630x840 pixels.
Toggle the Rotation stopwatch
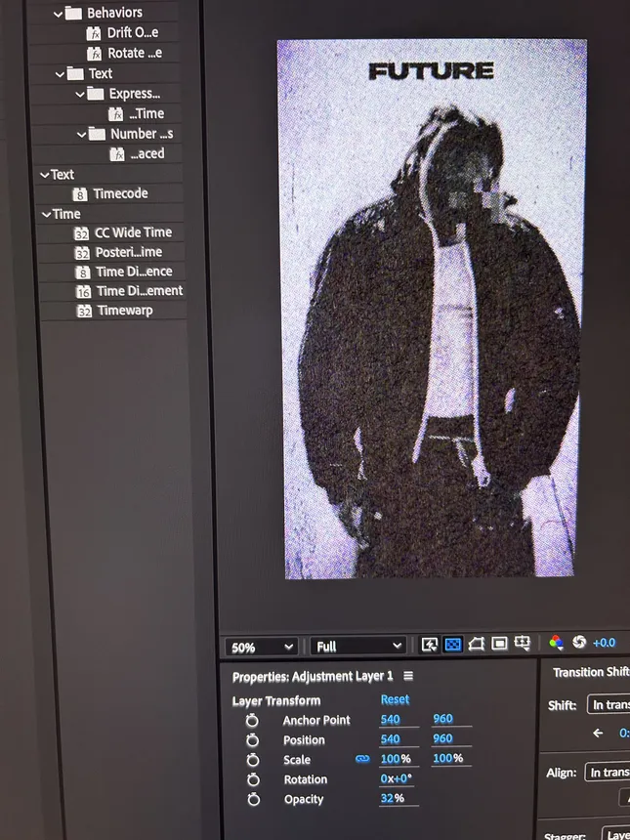[253, 779]
